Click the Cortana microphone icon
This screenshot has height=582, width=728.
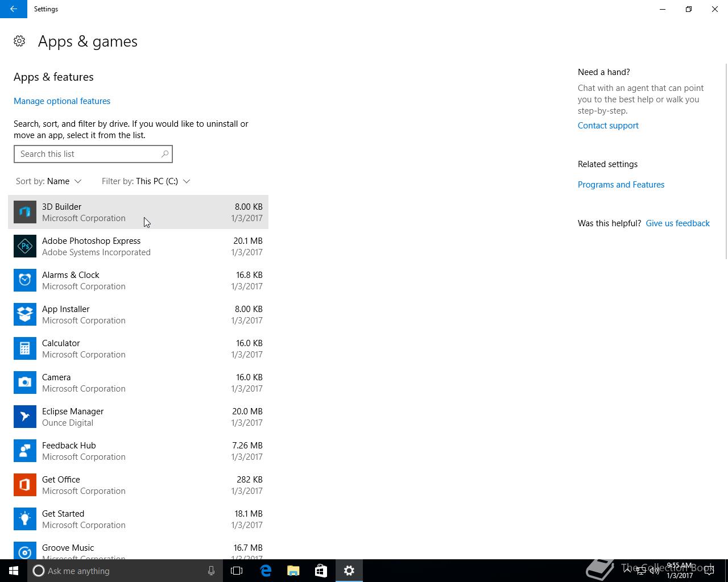pos(211,571)
